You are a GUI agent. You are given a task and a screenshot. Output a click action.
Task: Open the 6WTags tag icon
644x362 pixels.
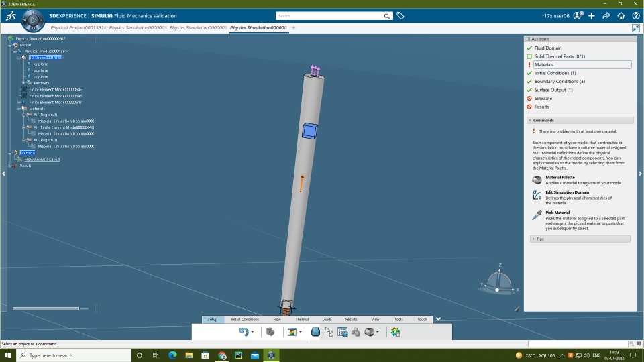(x=400, y=16)
